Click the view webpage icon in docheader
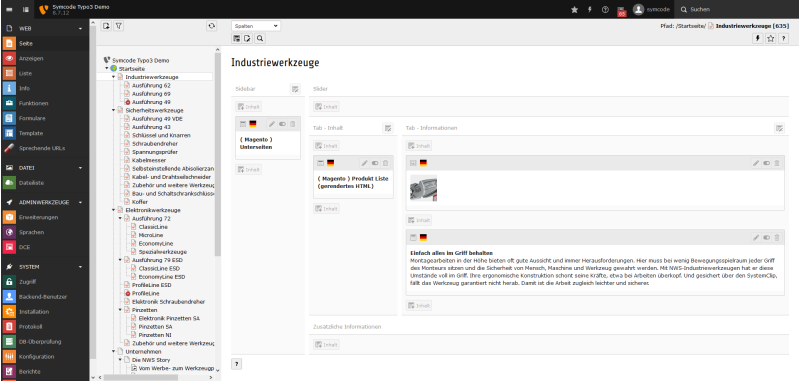Screen dimensions: 800x381 coord(236,38)
